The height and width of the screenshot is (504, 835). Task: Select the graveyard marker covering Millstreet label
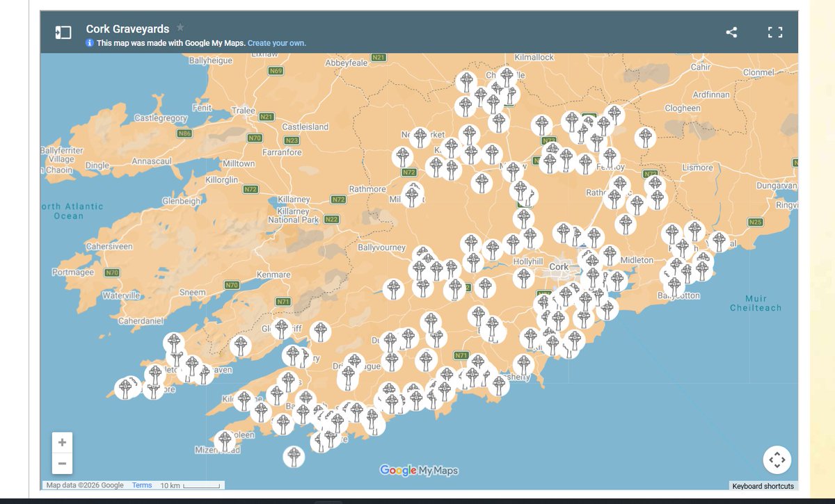413,196
